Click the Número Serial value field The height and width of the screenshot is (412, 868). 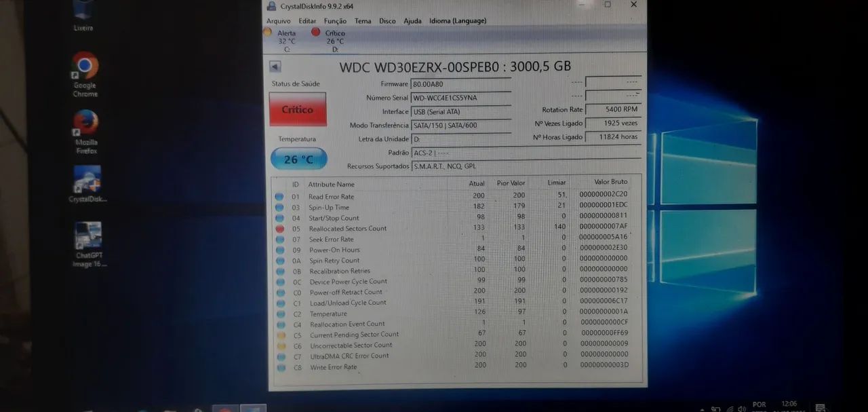tap(461, 98)
